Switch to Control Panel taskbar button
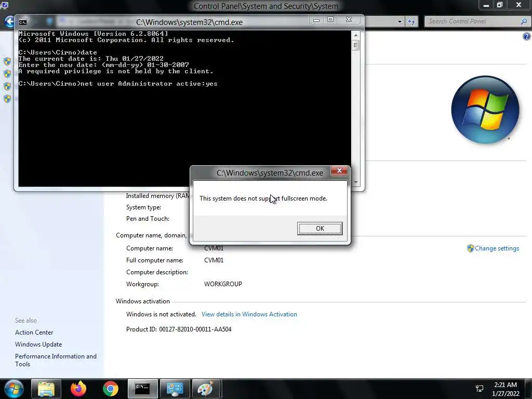This screenshot has height=399, width=532. click(x=175, y=389)
